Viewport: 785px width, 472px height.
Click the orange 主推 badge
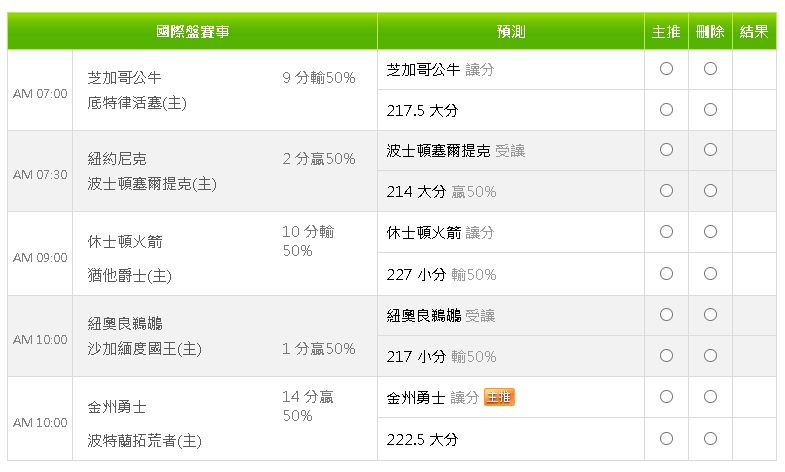click(x=499, y=397)
